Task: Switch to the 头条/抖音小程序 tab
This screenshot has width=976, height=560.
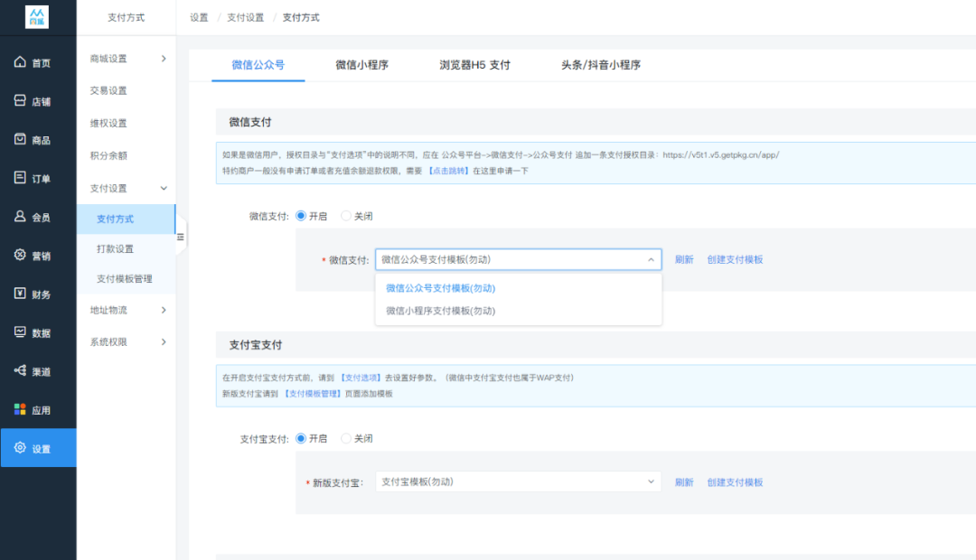Action: pos(601,65)
